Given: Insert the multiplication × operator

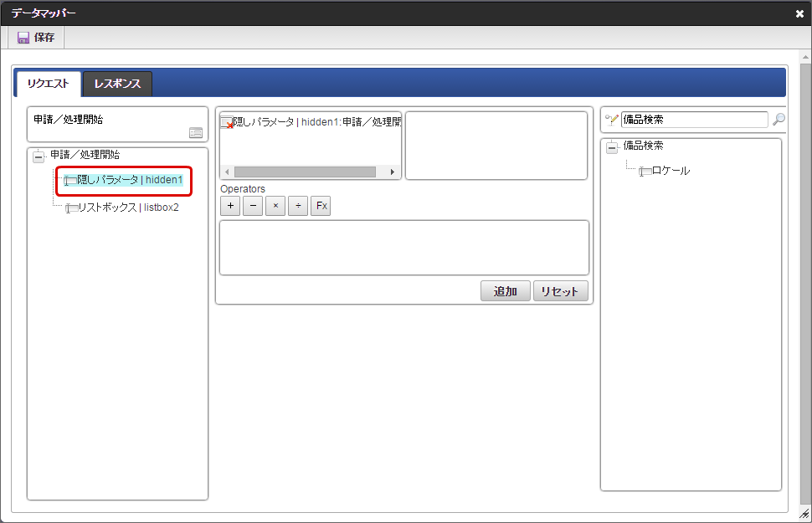Looking at the screenshot, I should [x=275, y=206].
